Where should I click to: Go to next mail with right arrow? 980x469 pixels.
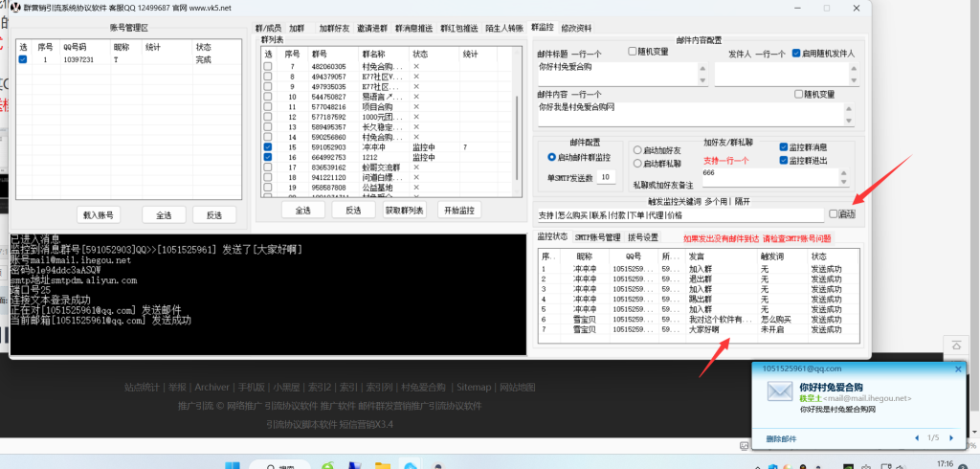951,437
